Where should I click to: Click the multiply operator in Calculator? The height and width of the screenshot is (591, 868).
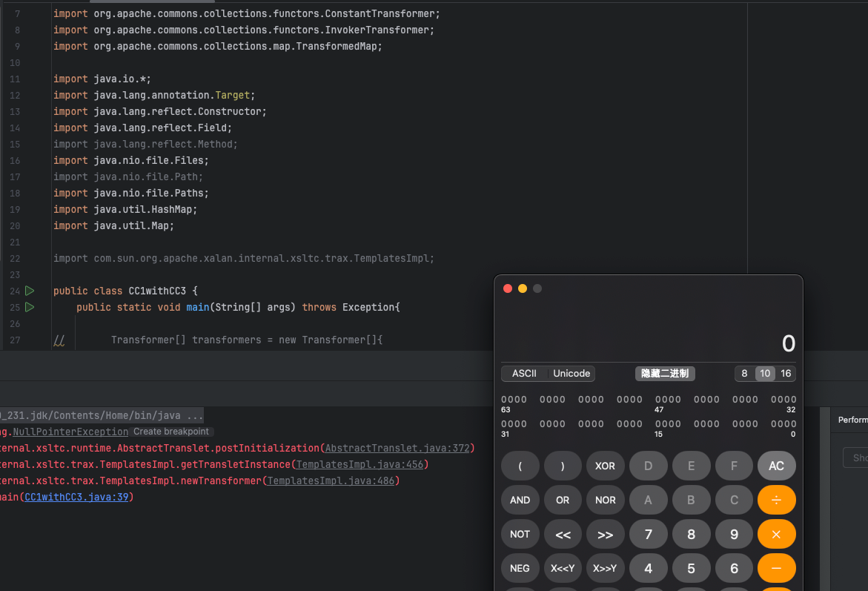(x=776, y=534)
